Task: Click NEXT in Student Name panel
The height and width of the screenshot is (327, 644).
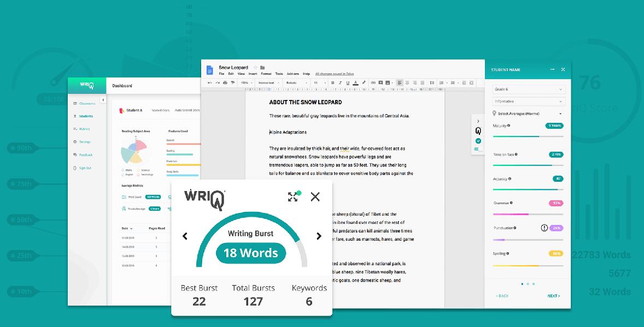Action: (554, 296)
